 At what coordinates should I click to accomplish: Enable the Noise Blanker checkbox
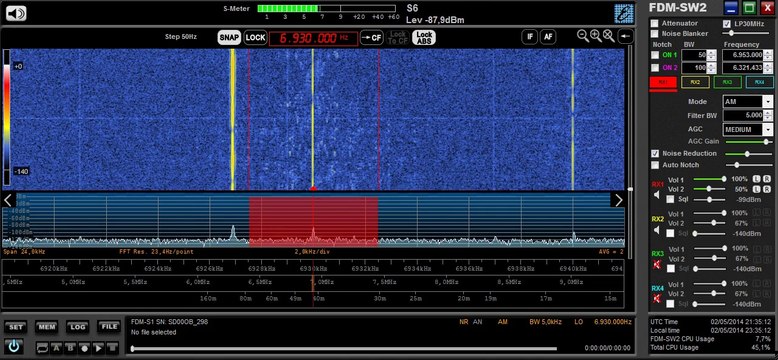pos(655,34)
